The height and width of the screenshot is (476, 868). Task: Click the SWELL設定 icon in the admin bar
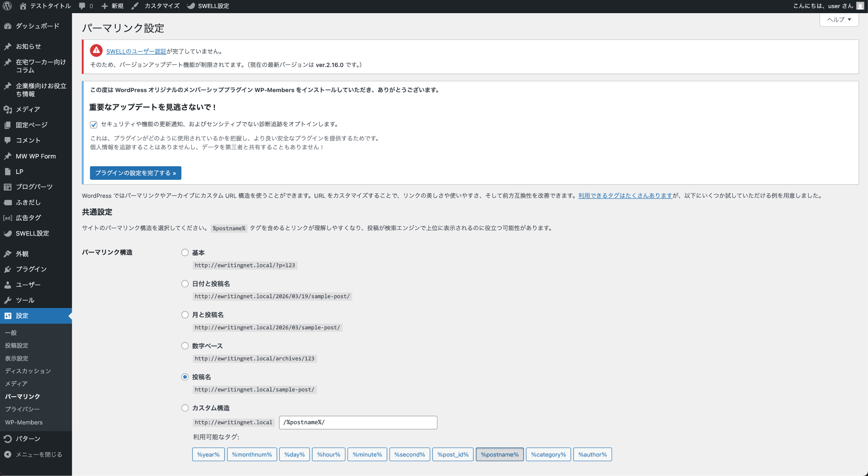pyautogui.click(x=191, y=6)
